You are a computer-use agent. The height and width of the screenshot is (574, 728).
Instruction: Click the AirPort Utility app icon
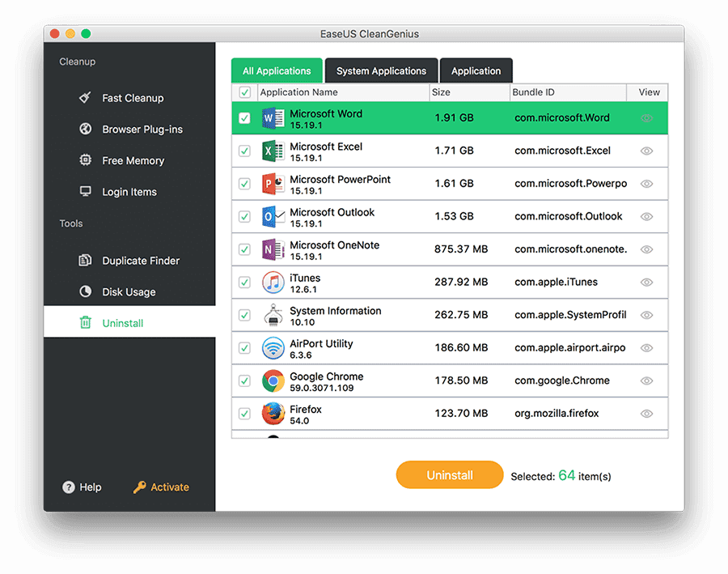tap(273, 348)
